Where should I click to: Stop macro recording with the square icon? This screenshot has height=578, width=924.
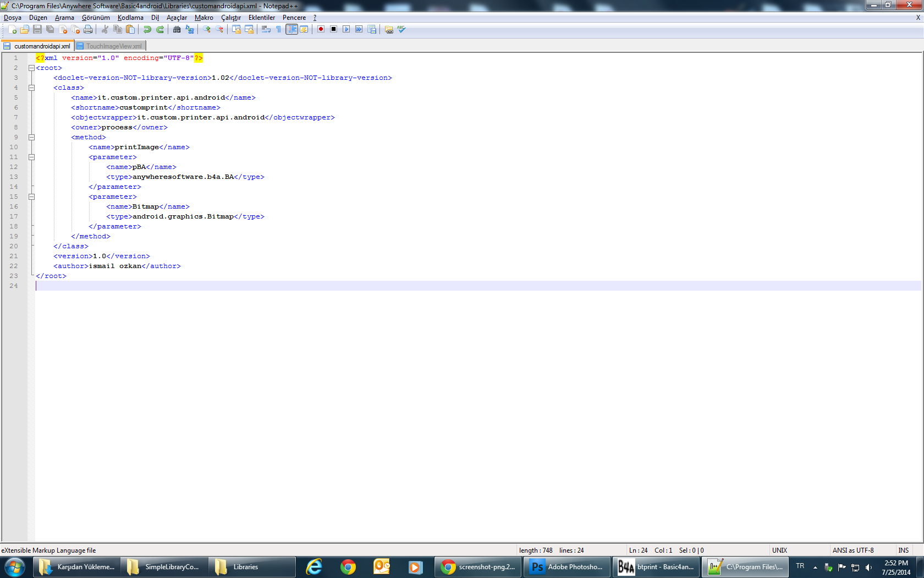pos(333,29)
